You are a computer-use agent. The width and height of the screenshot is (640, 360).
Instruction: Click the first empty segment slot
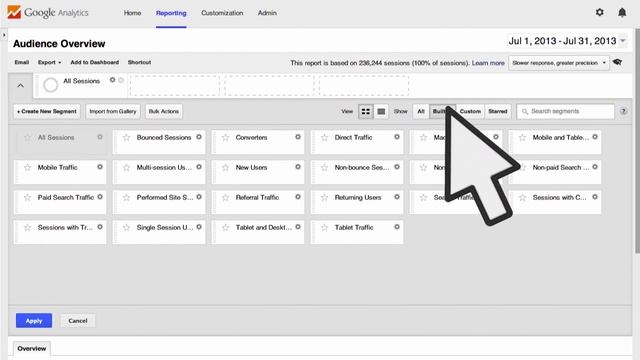(x=175, y=86)
